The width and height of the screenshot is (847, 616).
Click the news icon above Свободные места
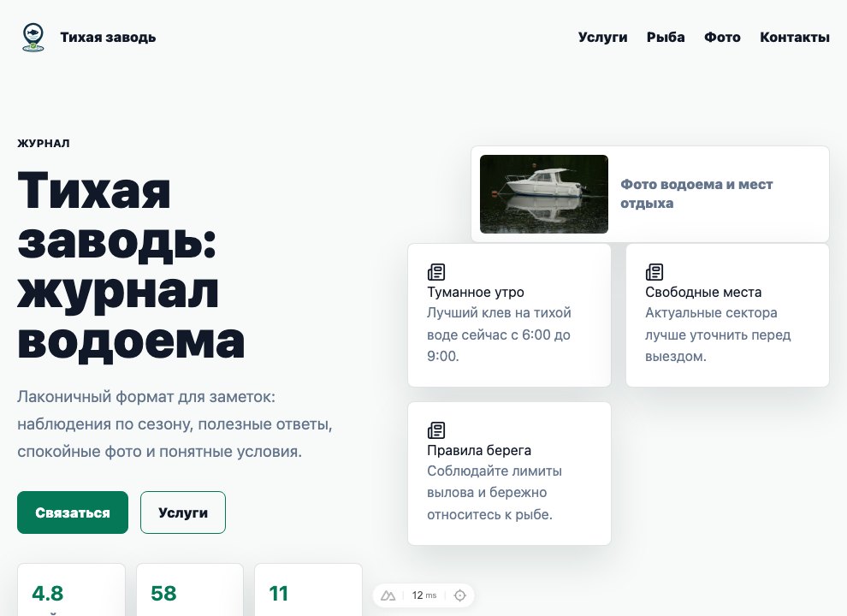coord(654,272)
